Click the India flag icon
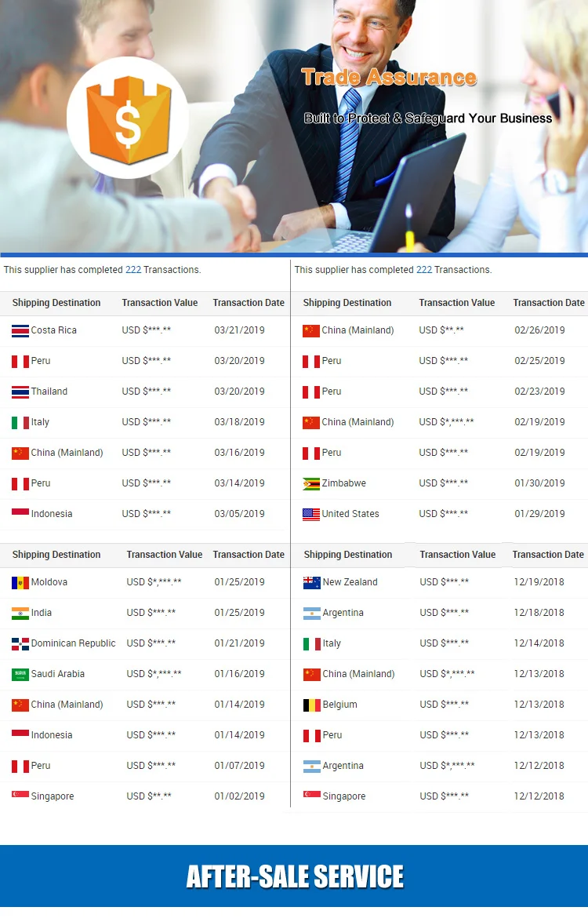Screen dimensions: 588x918 pos(20,613)
